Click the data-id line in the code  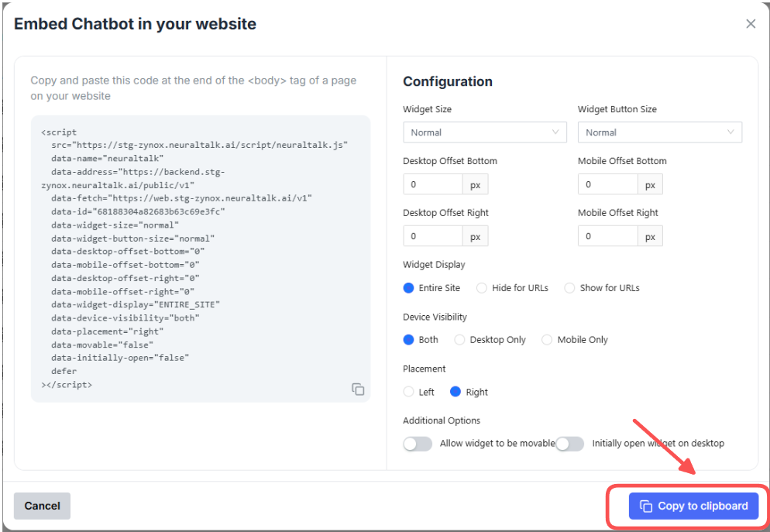138,211
